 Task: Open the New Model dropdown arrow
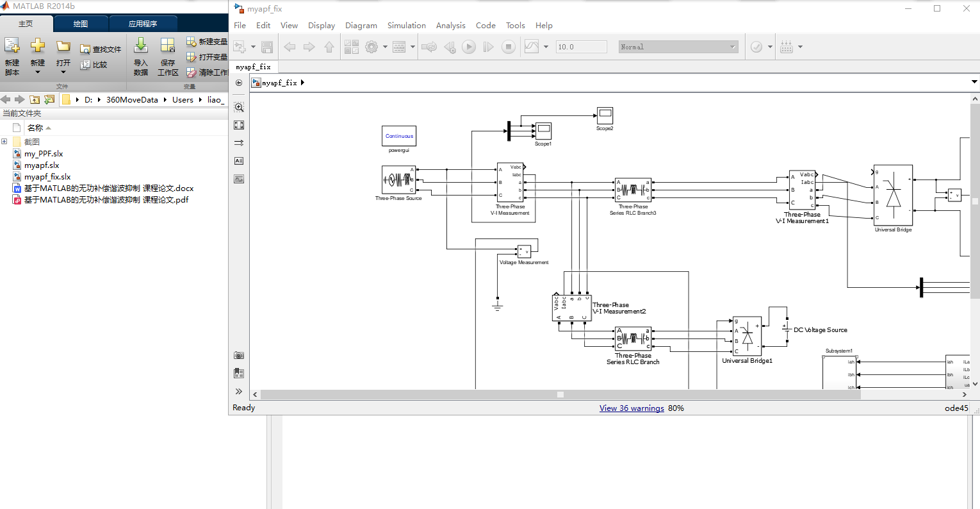tap(253, 47)
